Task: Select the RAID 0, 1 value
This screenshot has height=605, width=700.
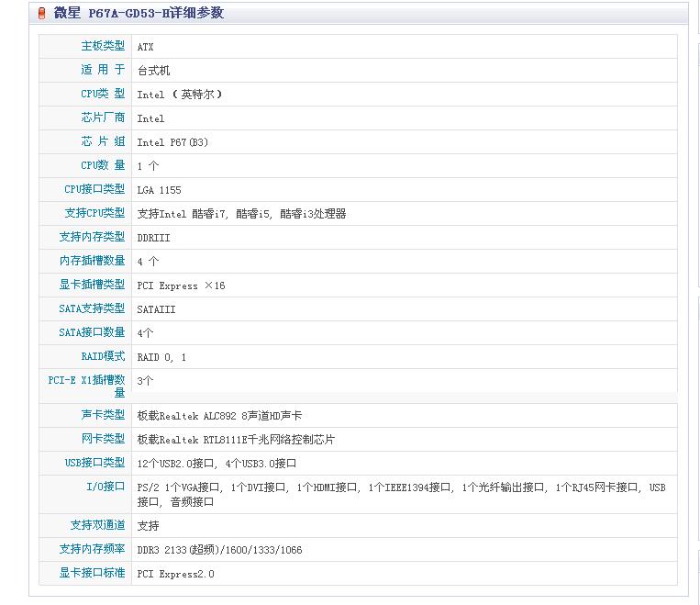Action: [161, 357]
